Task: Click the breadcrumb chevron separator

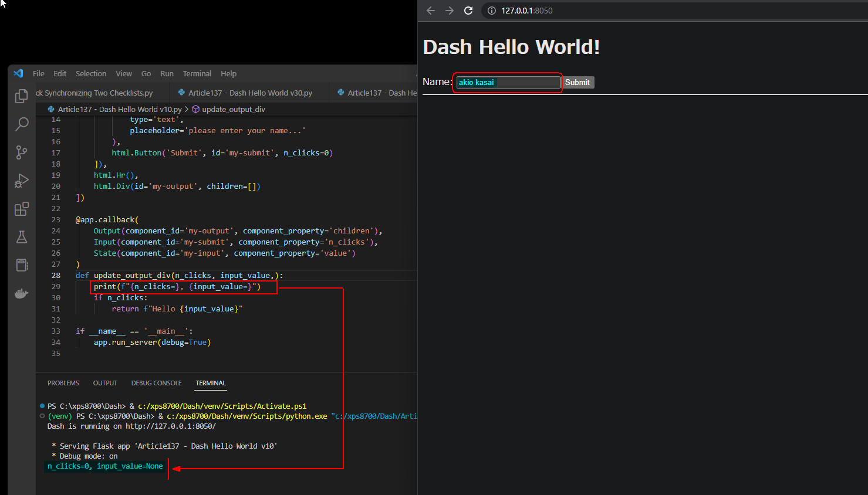Action: [x=187, y=109]
